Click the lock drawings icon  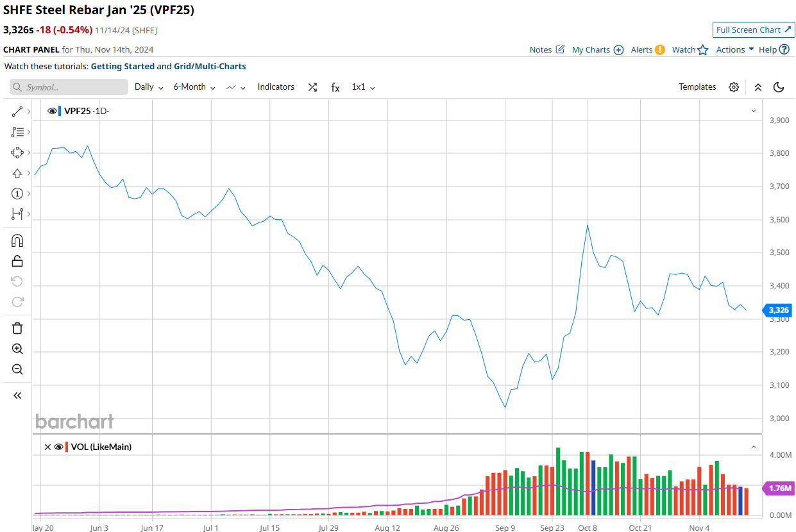point(17,261)
